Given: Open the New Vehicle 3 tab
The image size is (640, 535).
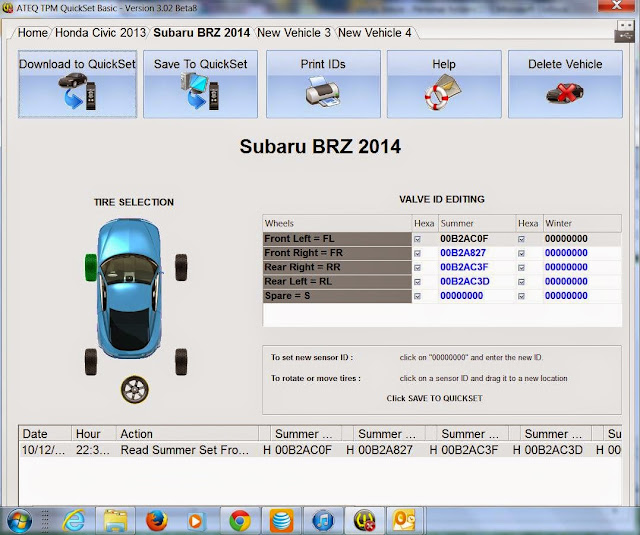Looking at the screenshot, I should [x=294, y=33].
